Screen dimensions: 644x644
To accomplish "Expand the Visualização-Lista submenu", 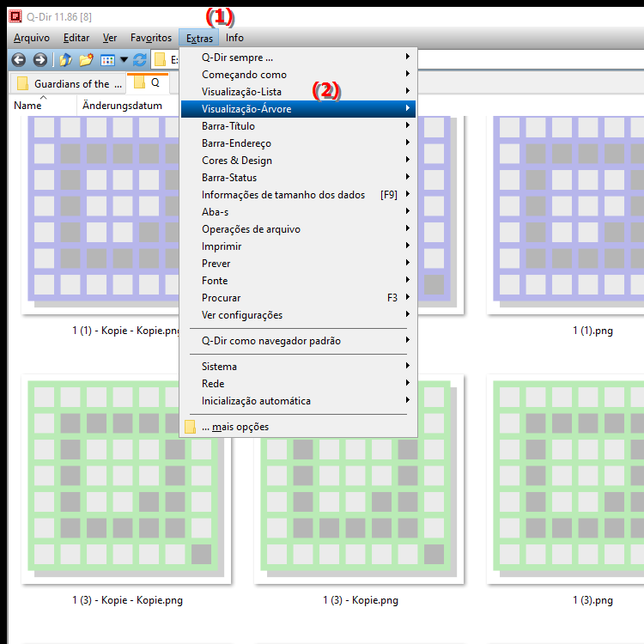I will point(298,92).
